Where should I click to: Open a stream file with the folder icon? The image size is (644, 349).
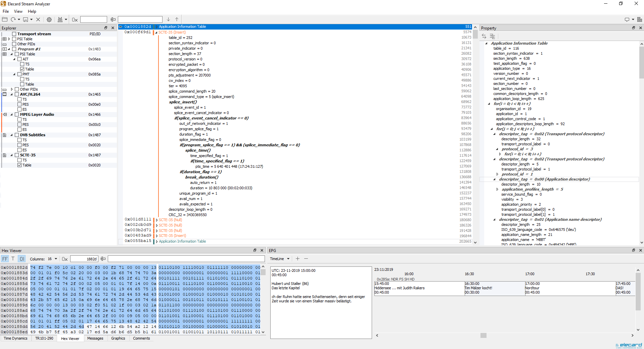click(5, 19)
